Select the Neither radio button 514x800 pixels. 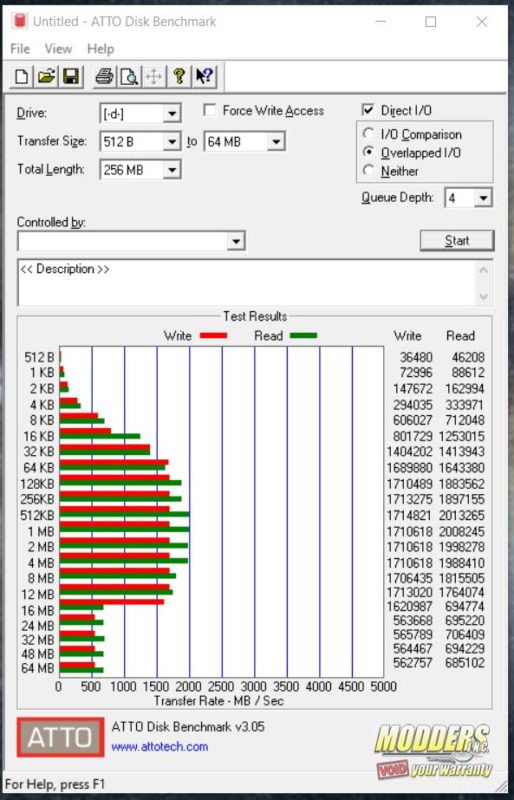tap(368, 170)
